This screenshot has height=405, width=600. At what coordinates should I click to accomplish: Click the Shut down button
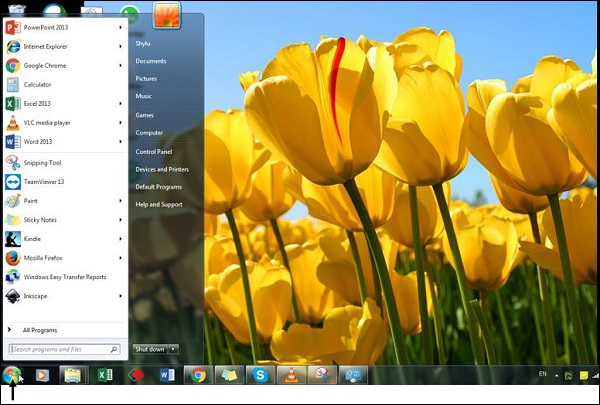[150, 349]
